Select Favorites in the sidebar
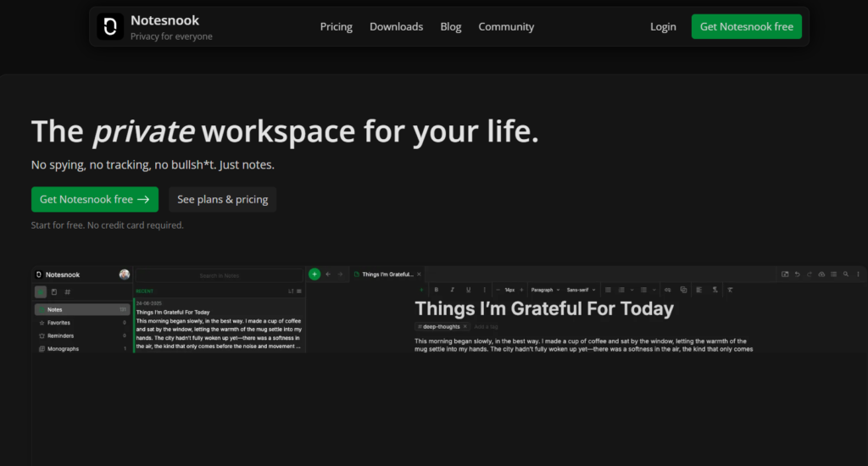Viewport: 868px width, 466px height. click(x=59, y=323)
